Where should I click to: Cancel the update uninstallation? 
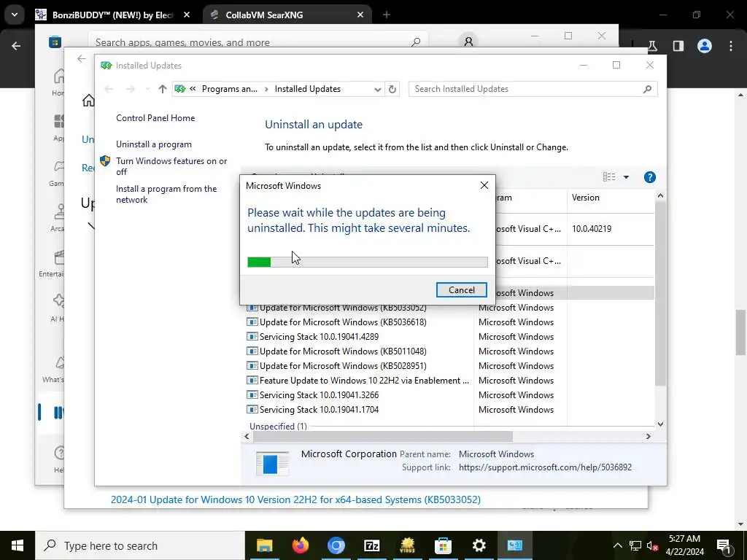[x=461, y=290]
